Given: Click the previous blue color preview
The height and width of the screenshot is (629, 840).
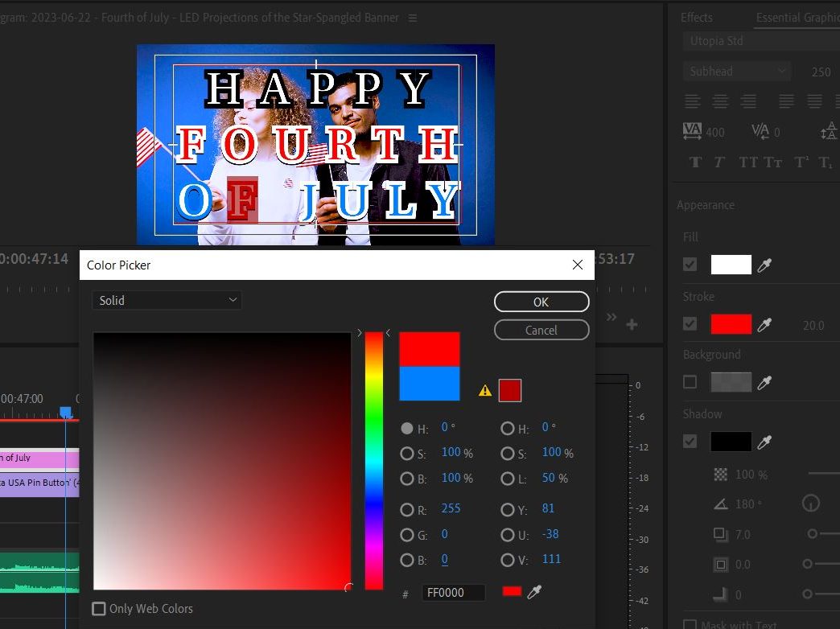Looking at the screenshot, I should [x=430, y=384].
